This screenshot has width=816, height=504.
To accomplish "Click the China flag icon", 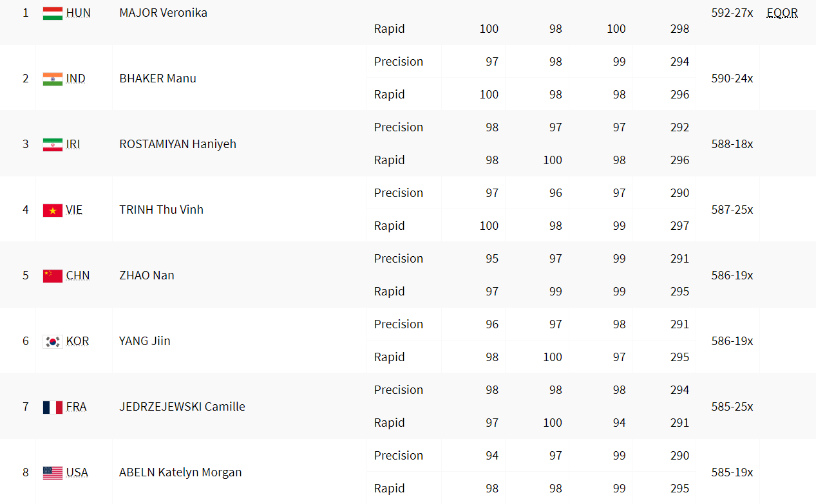I will click(53, 276).
